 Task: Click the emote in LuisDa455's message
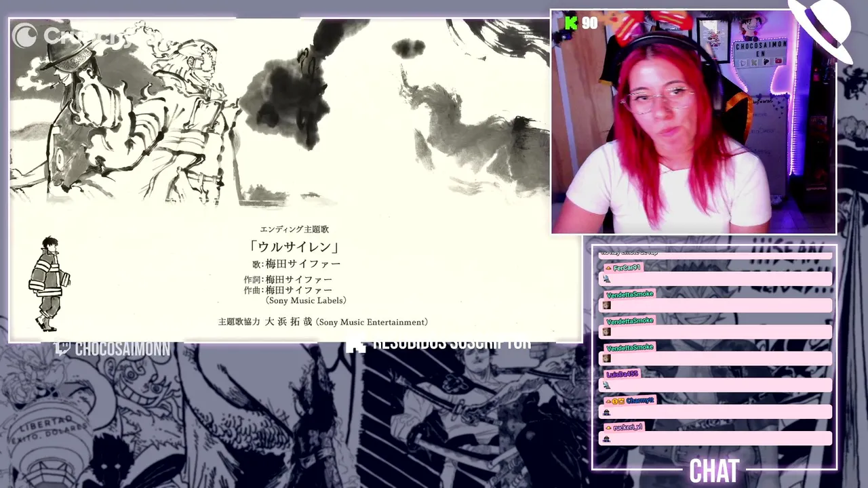click(x=606, y=386)
